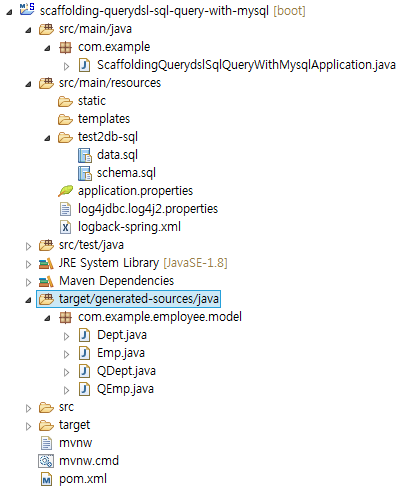Select the project name scaffolding-querydsl-sql-query-with-mysql
The image size is (405, 488).
(154, 11)
